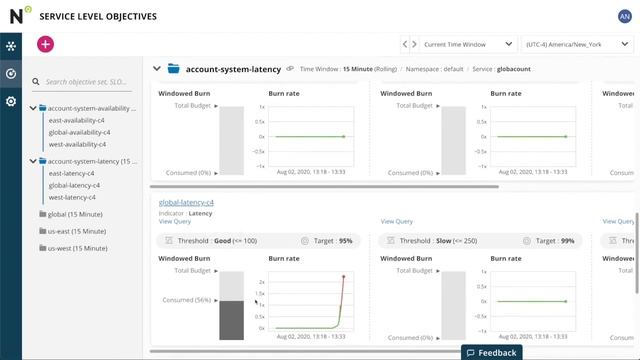Click the partially visible rightmost View Query

pyautogui.click(x=618, y=221)
